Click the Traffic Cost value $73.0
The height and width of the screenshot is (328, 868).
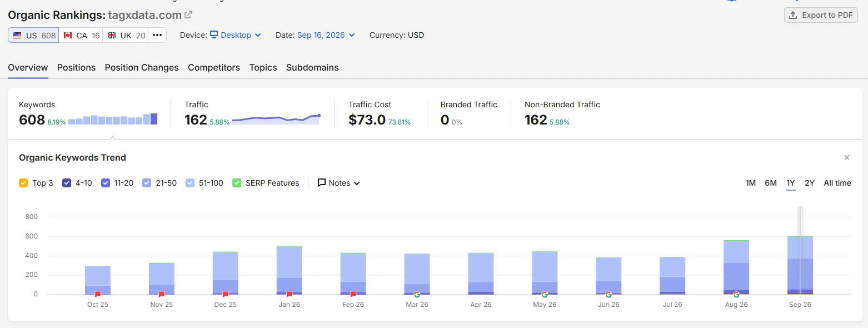click(x=367, y=120)
